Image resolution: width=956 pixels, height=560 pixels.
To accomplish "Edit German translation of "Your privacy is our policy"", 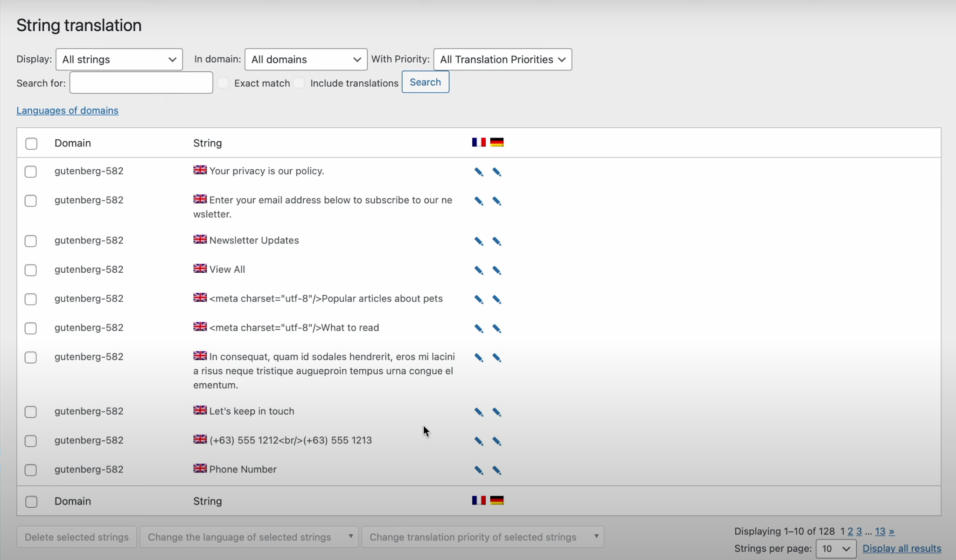I will tap(497, 172).
